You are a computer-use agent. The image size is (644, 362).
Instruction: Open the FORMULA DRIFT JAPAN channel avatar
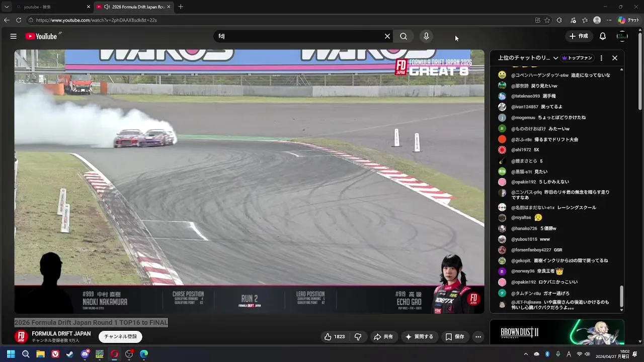point(21,336)
